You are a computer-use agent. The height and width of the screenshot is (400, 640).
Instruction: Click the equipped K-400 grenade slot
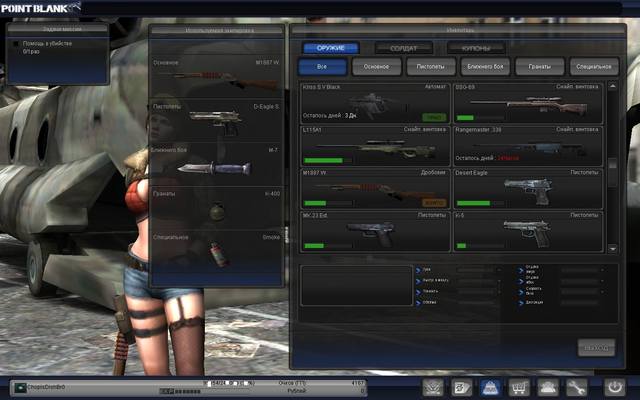pos(216,208)
